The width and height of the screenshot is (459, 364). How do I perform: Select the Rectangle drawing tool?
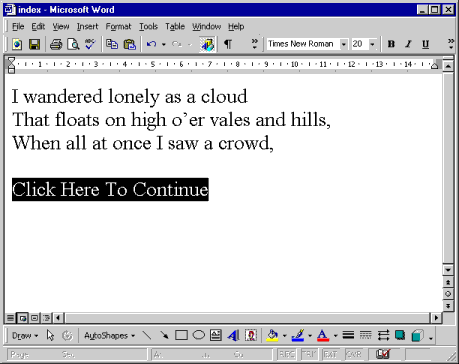181,335
